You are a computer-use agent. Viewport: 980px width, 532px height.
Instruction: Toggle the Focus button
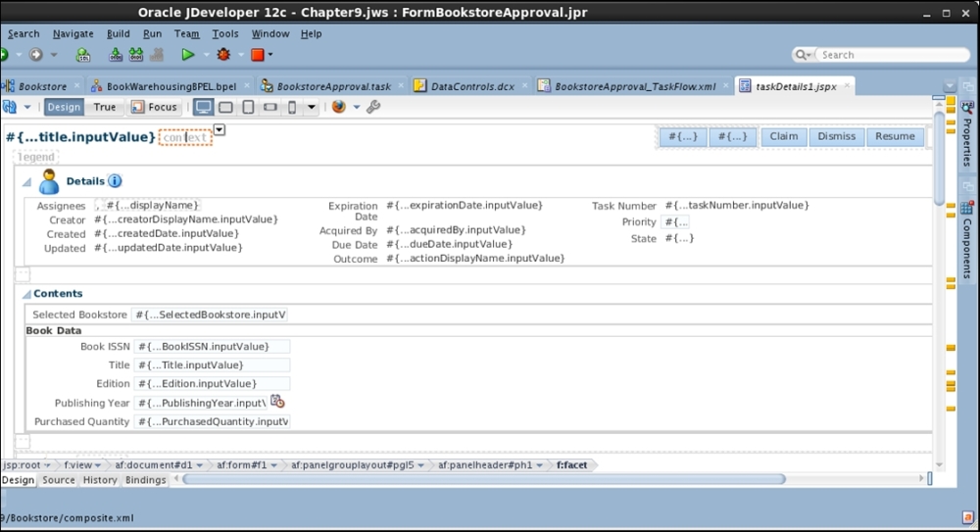click(x=155, y=107)
